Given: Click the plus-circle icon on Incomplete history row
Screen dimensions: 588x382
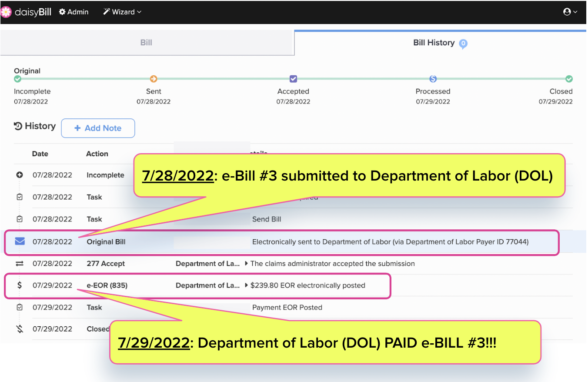Looking at the screenshot, I should click(20, 175).
